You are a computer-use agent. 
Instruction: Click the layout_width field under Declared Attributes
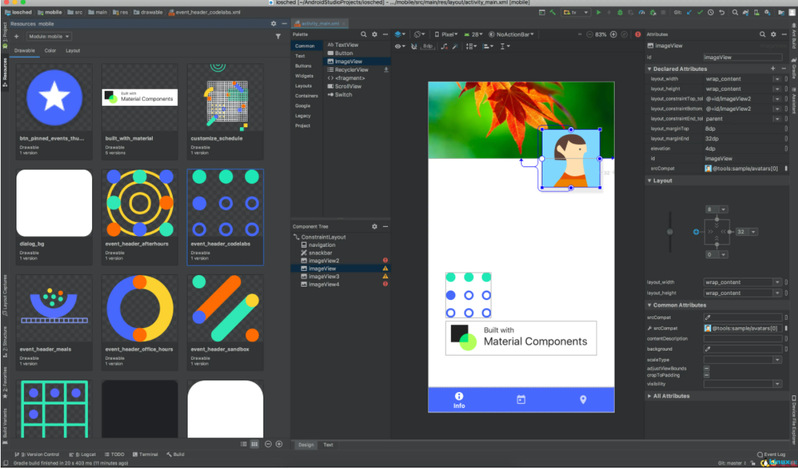pyautogui.click(x=740, y=78)
